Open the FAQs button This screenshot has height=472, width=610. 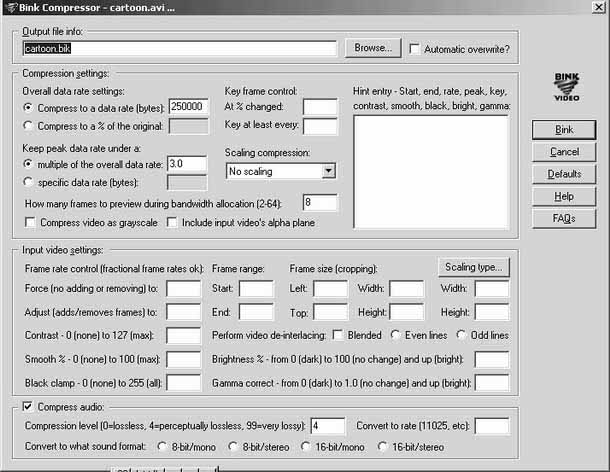[564, 218]
